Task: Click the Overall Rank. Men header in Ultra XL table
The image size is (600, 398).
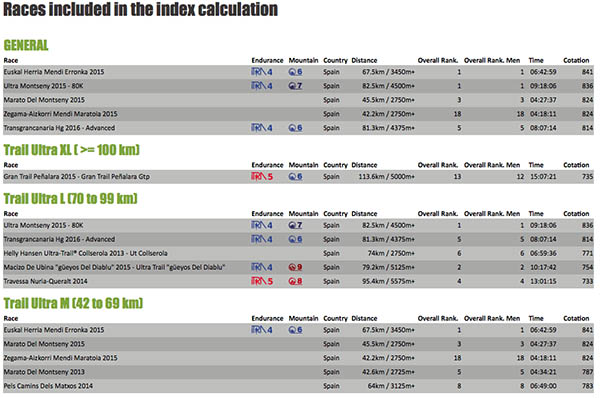Action: 492,165
